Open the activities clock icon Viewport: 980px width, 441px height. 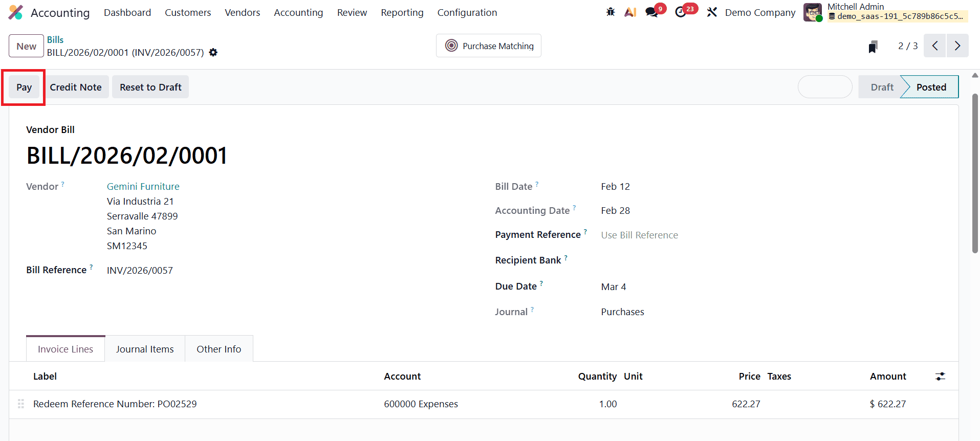681,12
